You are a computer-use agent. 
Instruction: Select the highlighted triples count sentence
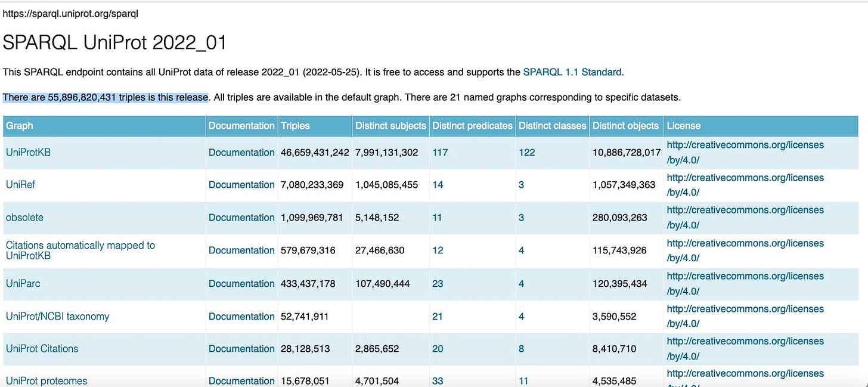point(105,97)
